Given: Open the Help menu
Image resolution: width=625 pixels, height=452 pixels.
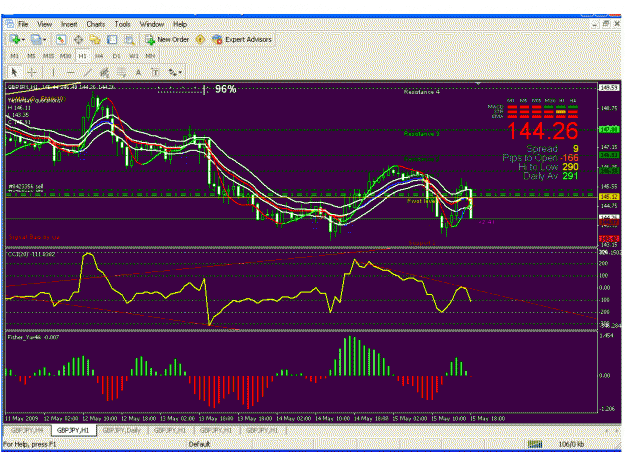Looking at the screenshot, I should pyautogui.click(x=180, y=24).
